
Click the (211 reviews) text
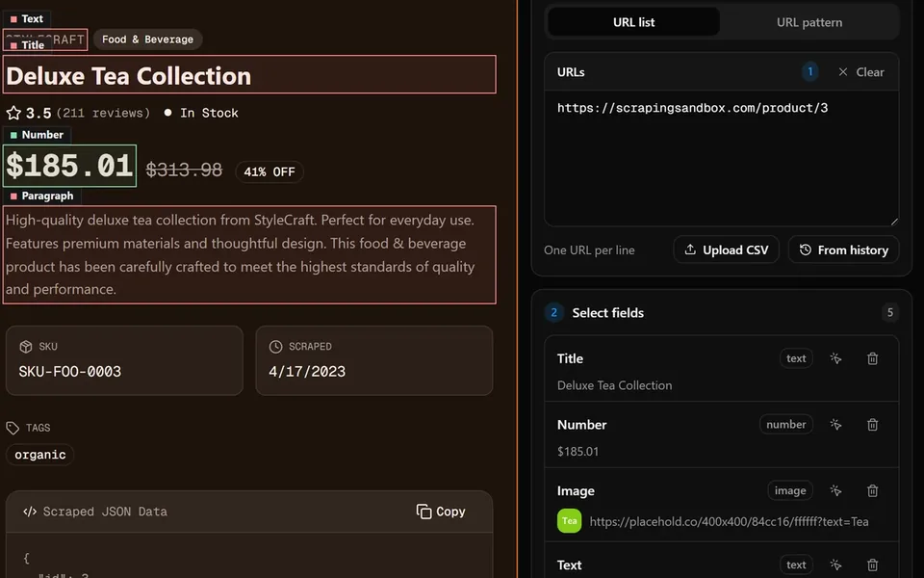click(x=103, y=113)
